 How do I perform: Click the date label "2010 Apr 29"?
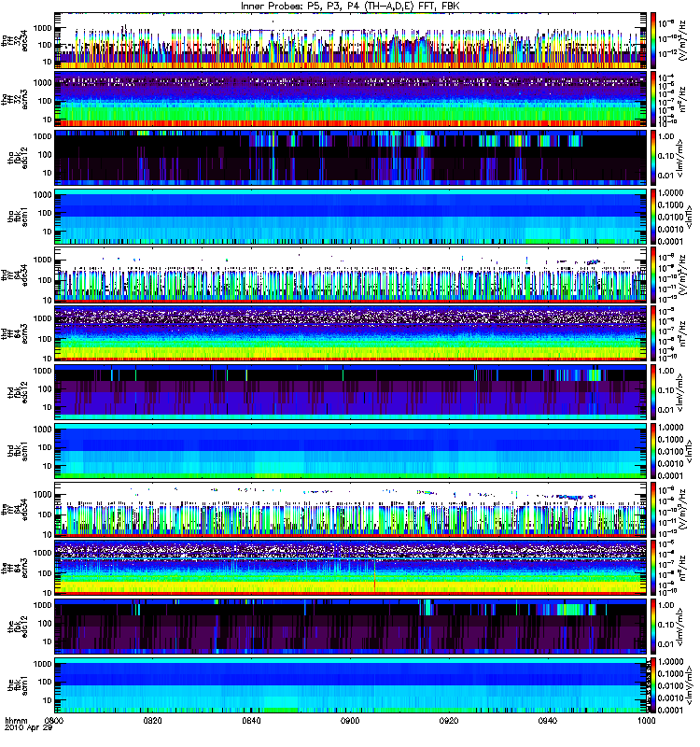tap(28, 728)
